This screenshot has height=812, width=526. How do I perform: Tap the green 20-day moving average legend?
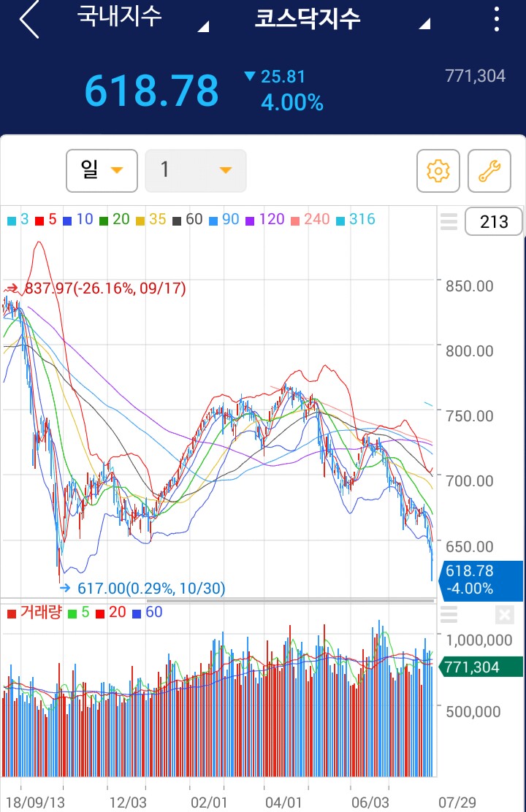114,220
